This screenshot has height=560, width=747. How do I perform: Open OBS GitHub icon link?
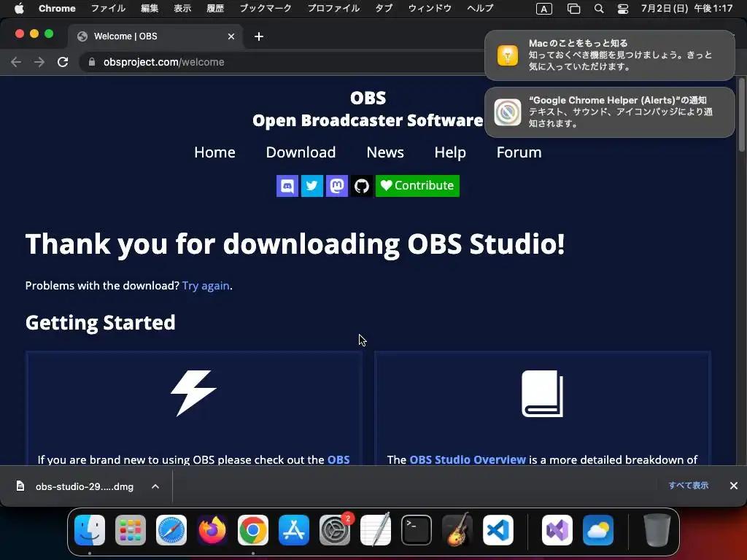362,186
